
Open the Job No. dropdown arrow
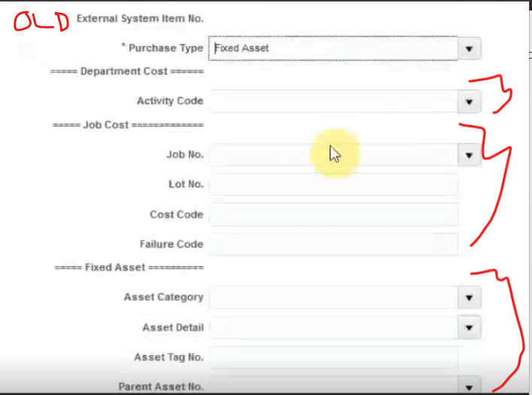point(470,155)
